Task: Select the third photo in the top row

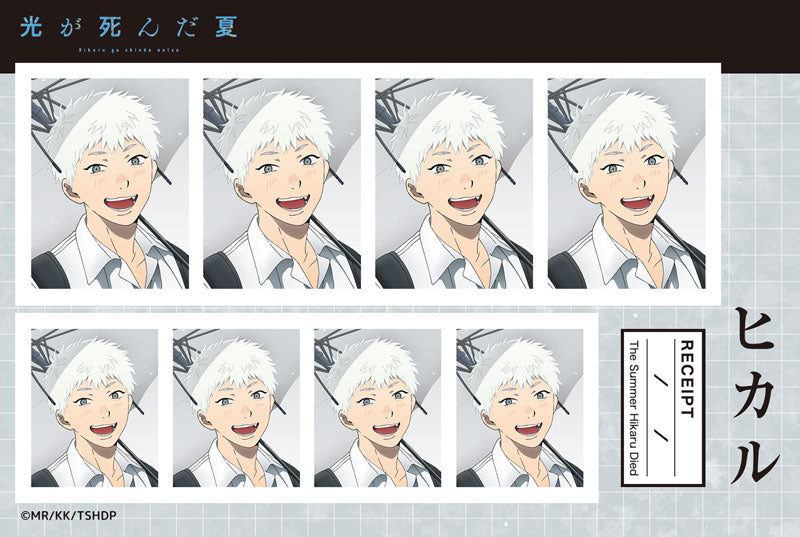Action: pyautogui.click(x=454, y=183)
